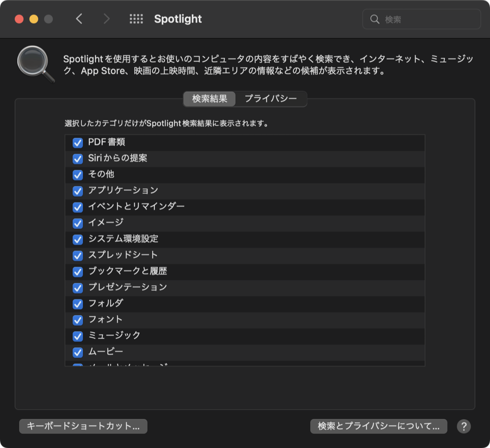Open 検索とプライバシーについて... button
Image resolution: width=490 pixels, height=448 pixels.
tap(378, 426)
